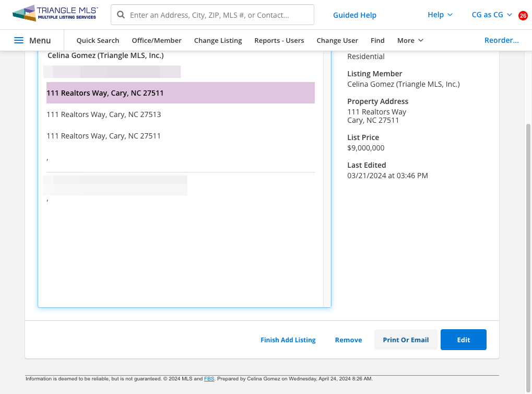The height and width of the screenshot is (394, 532).
Task: Open the CG as CG user menu
Action: (x=492, y=15)
